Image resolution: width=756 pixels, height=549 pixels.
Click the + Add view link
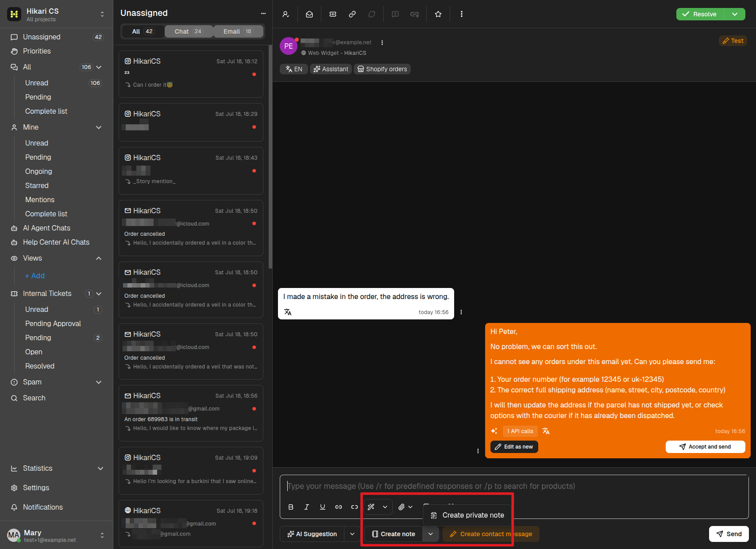[35, 276]
